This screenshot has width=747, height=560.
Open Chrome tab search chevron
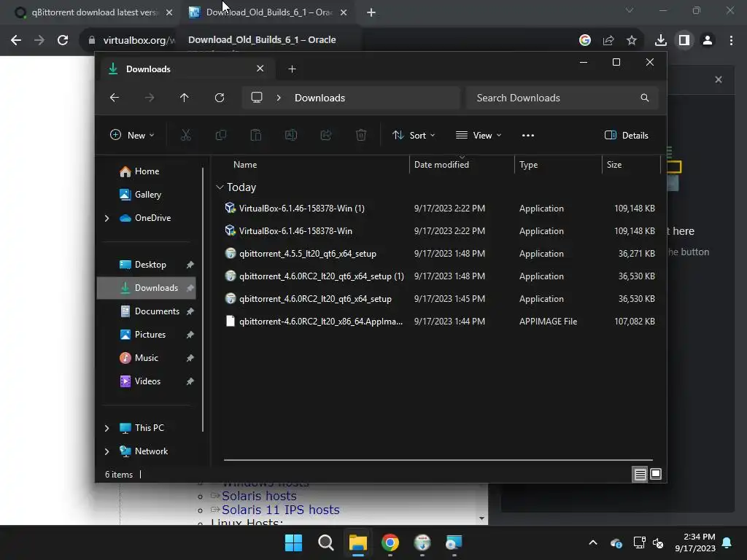point(630,10)
